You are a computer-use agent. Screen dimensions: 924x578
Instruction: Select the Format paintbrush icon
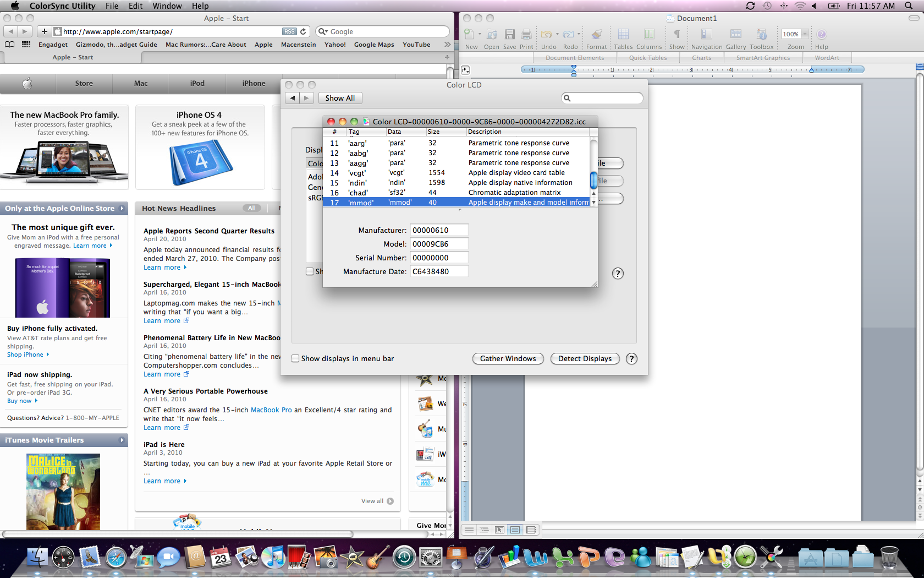point(597,34)
